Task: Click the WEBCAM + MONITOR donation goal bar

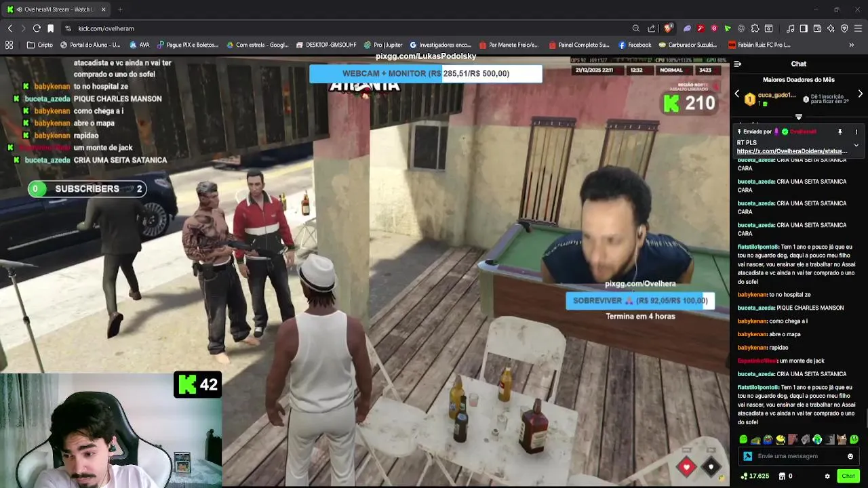Action: pos(426,73)
